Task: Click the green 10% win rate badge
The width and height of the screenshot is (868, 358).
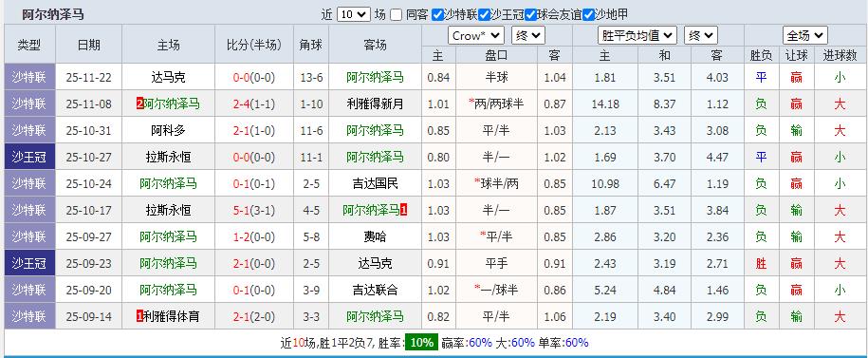Action: pos(421,343)
